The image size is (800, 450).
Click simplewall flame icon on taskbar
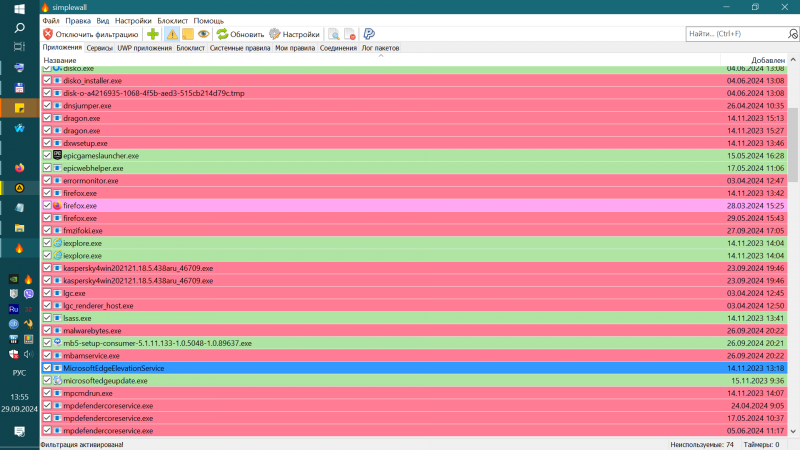click(x=19, y=248)
